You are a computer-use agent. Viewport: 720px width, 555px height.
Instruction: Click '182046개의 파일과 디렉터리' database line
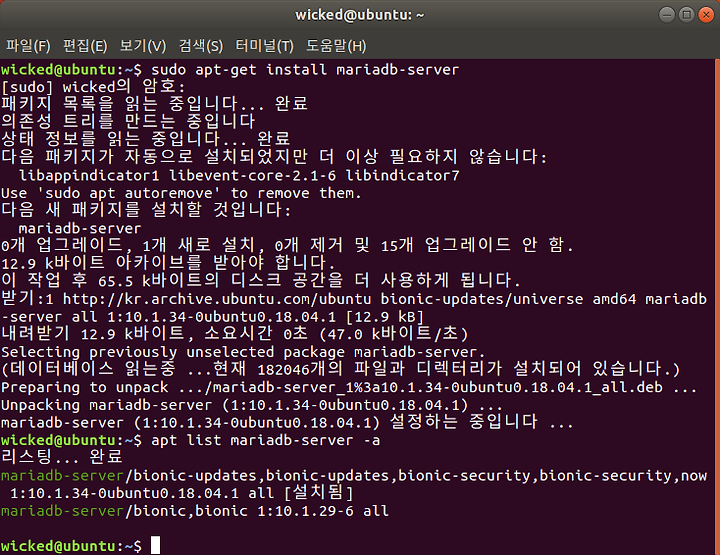point(340,369)
